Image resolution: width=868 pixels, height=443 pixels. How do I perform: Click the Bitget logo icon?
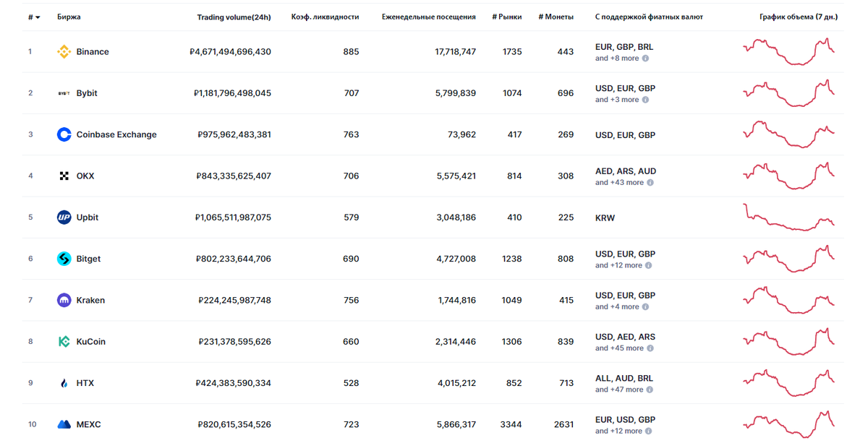tap(64, 259)
